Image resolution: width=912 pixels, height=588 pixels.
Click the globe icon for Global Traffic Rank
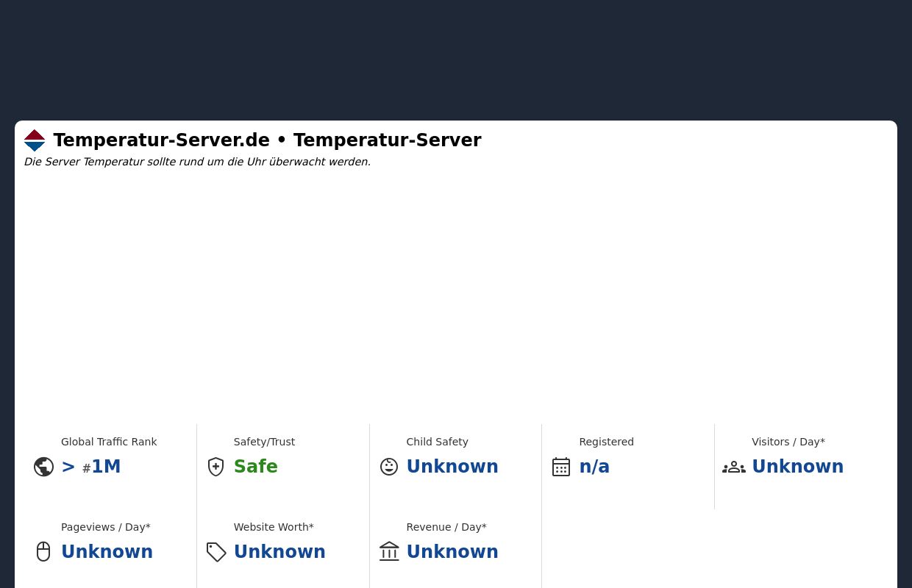click(x=43, y=467)
